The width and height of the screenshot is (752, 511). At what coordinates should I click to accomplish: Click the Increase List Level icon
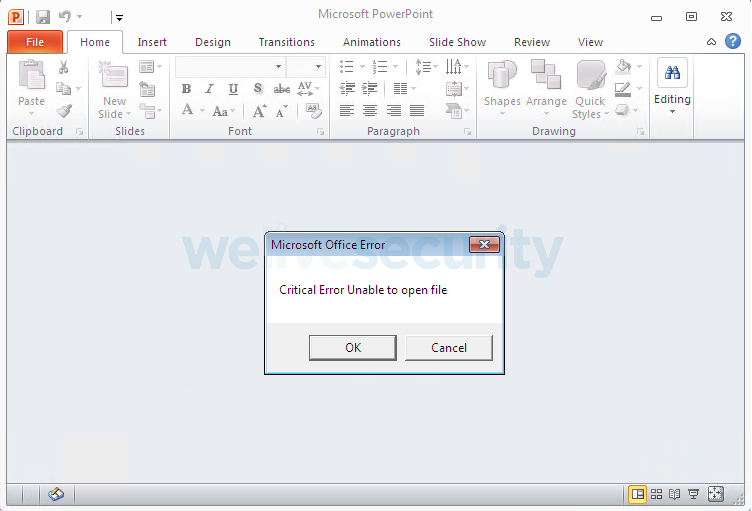(x=369, y=89)
